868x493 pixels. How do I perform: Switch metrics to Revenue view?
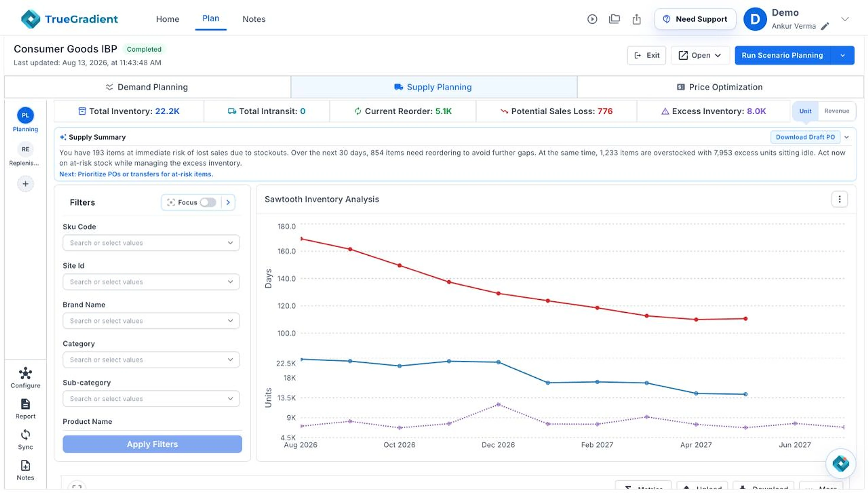pos(836,111)
